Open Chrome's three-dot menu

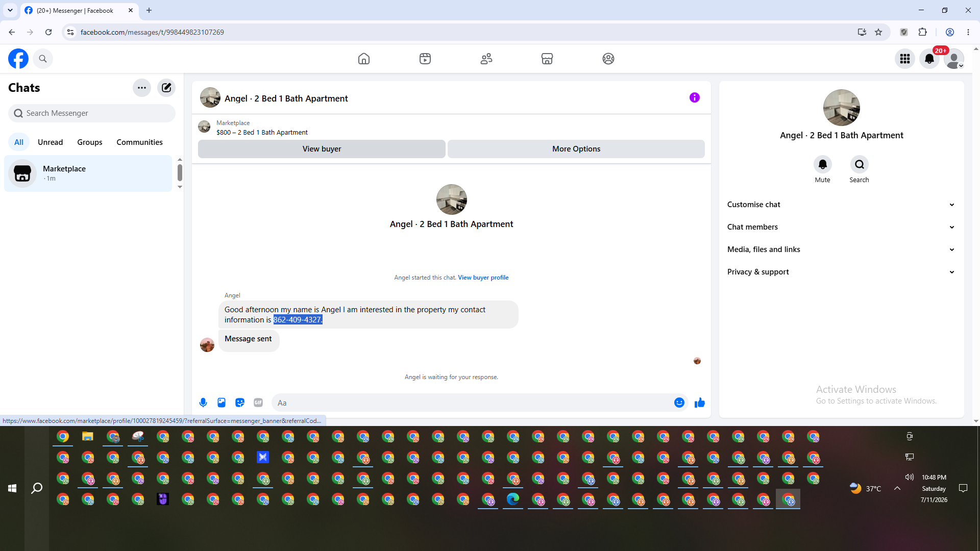pos(968,32)
